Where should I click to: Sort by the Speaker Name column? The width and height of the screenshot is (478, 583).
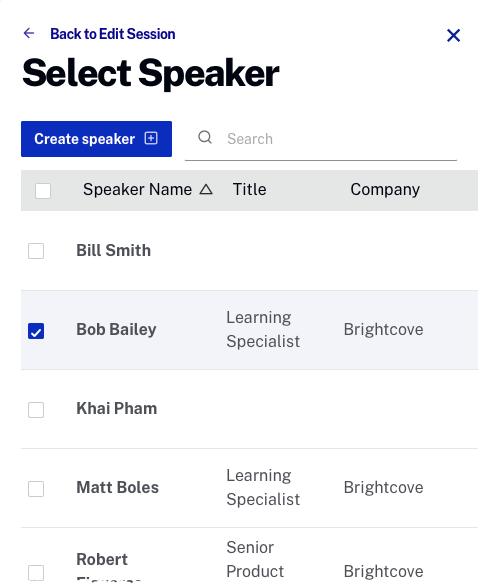click(137, 190)
